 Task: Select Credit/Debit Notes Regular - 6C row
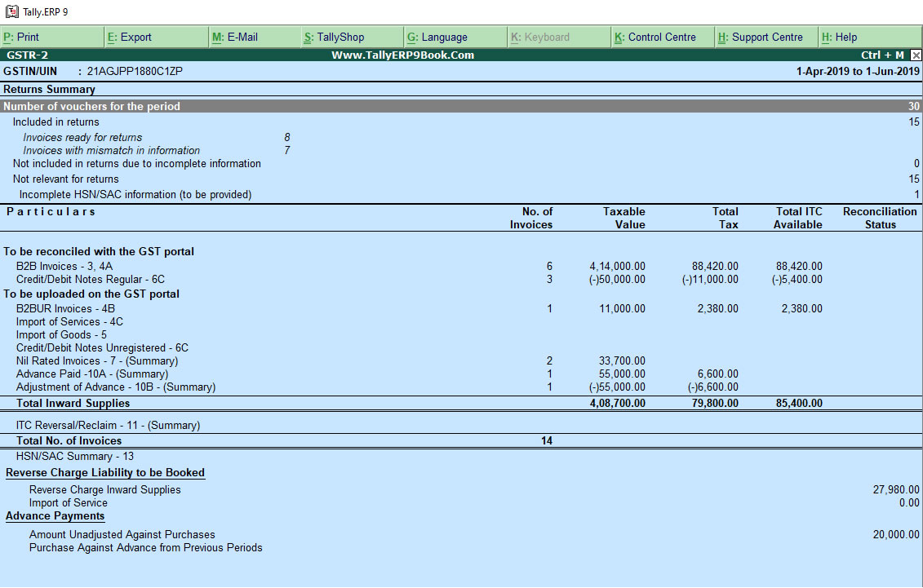click(462, 279)
